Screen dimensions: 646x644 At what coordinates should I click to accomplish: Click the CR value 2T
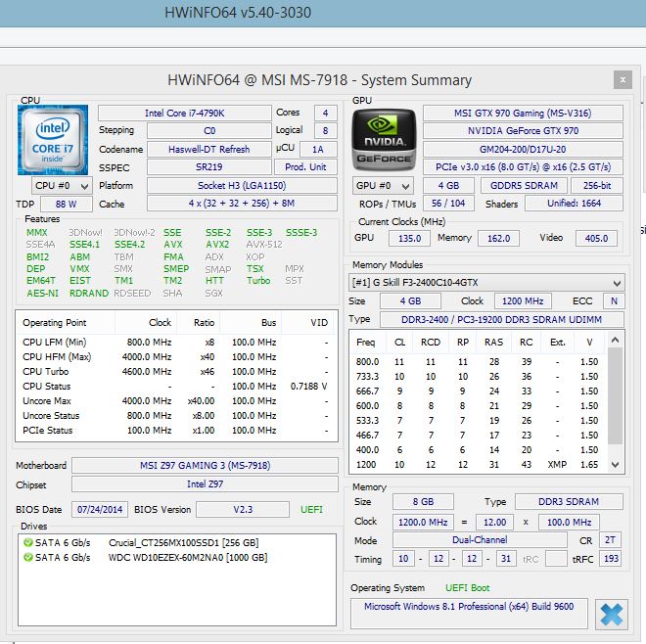click(610, 540)
